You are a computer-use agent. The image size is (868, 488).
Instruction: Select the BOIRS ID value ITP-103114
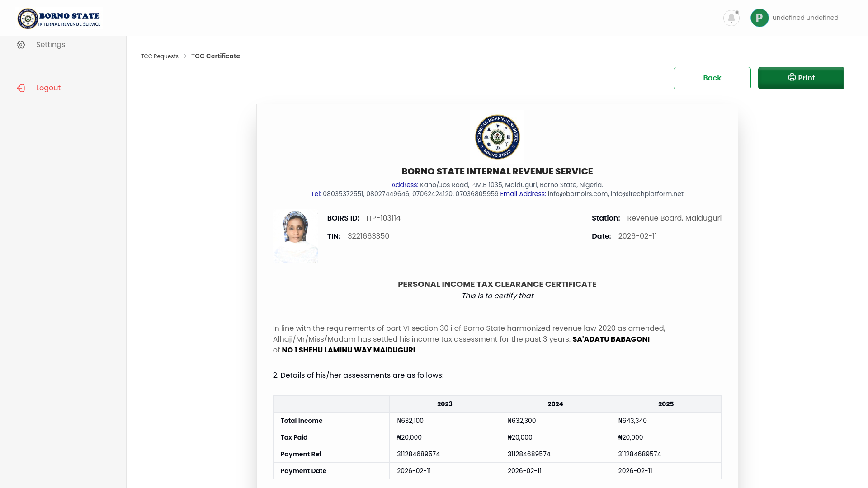pyautogui.click(x=383, y=218)
